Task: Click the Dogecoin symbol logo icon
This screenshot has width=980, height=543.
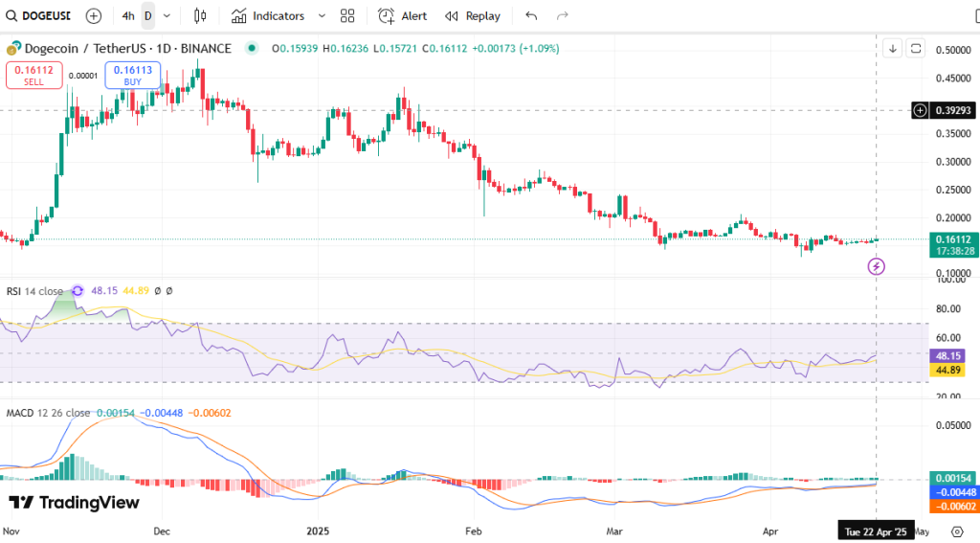Action: click(13, 48)
